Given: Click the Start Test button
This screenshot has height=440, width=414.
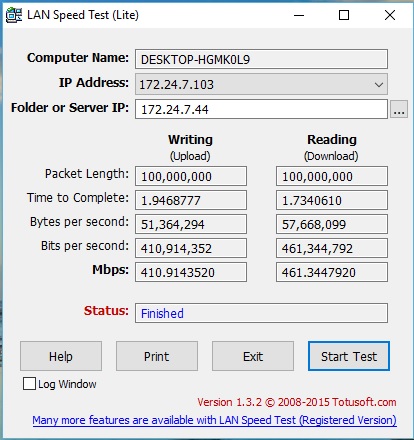Looking at the screenshot, I should point(349,356).
